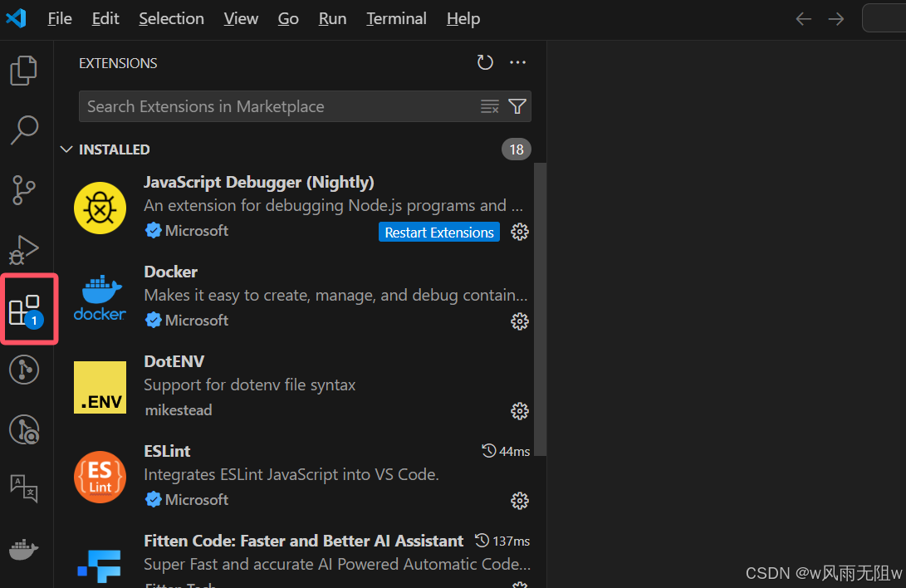Viewport: 906px width, 588px height.
Task: Select the Docker extension title
Action: [x=170, y=272]
